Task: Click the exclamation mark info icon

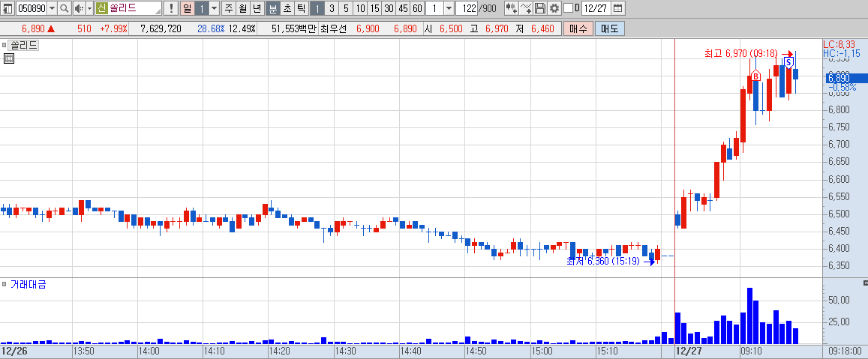Action: click(x=171, y=8)
